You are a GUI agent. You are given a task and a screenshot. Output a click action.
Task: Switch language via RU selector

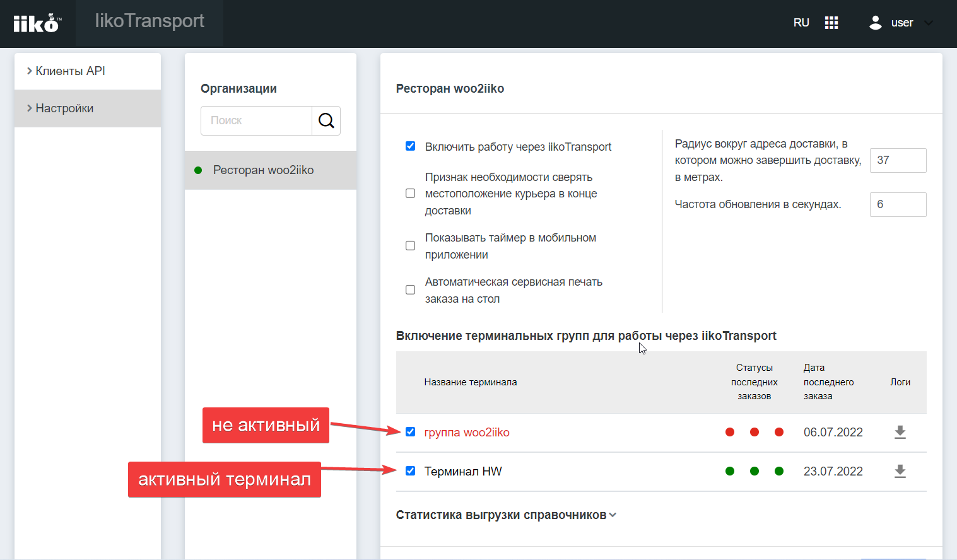801,23
